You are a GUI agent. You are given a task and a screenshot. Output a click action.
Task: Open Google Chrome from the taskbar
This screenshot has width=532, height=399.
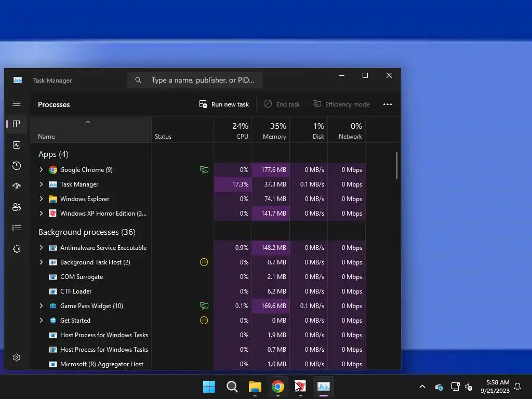(x=278, y=387)
